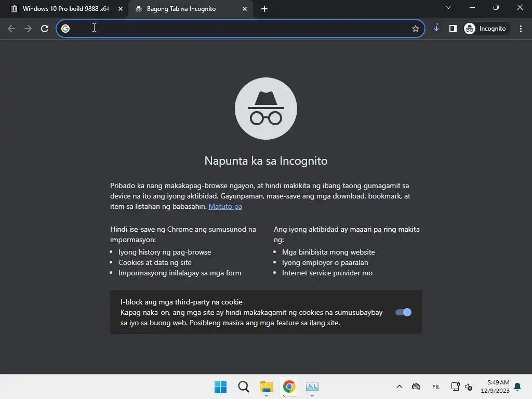Focus the address bar input
Image resolution: width=532 pixels, height=399 pixels.
click(240, 29)
